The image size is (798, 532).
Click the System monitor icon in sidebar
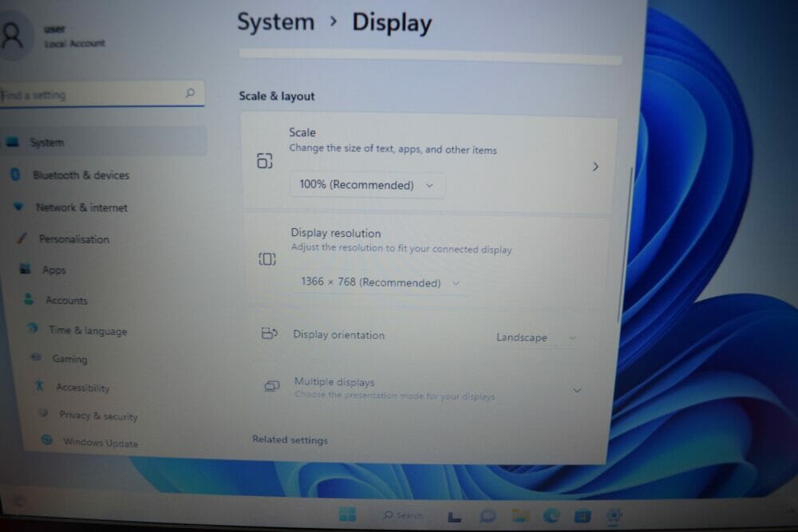coord(13,142)
